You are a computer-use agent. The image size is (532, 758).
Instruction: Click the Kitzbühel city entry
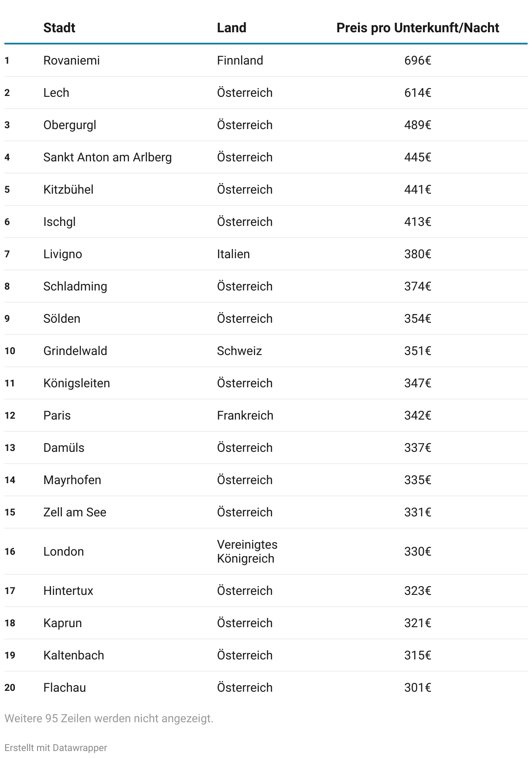click(68, 189)
